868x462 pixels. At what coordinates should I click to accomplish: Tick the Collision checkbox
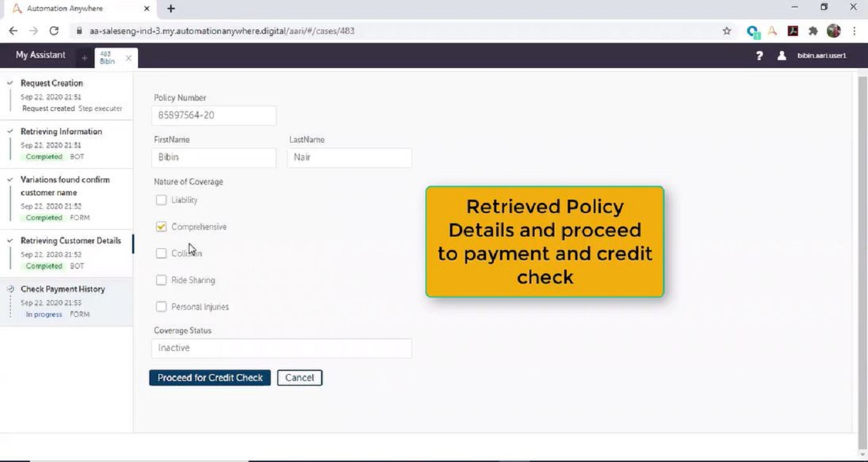tap(161, 253)
